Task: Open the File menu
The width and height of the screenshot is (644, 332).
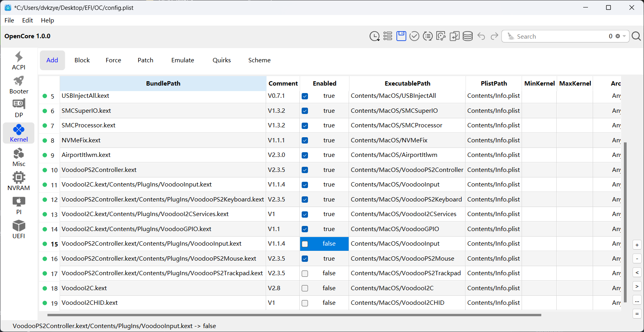Action: (x=9, y=20)
